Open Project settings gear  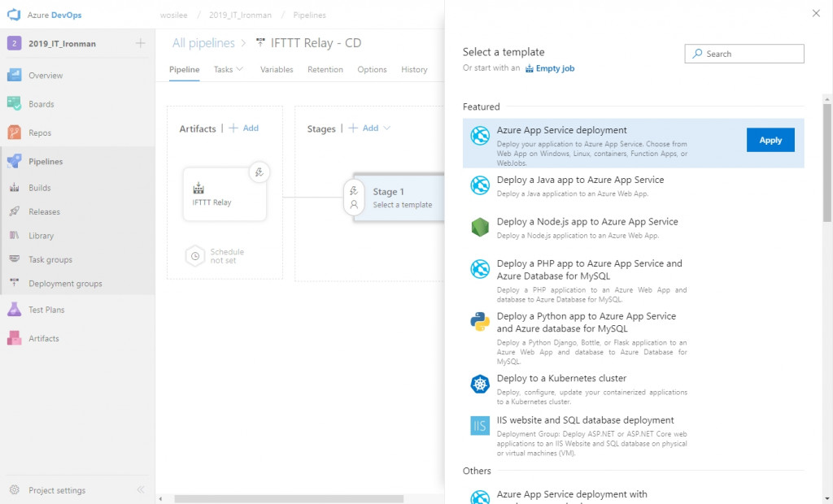pos(15,489)
